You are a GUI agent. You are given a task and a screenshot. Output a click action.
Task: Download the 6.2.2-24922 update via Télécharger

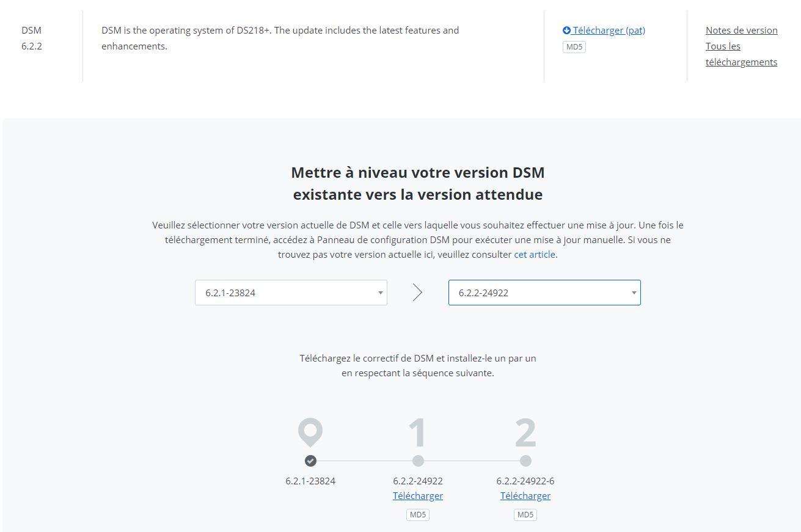tap(418, 496)
